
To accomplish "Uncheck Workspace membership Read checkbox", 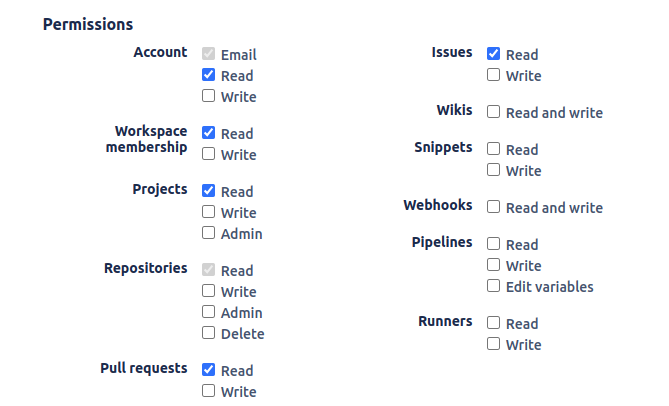I will tap(208, 133).
